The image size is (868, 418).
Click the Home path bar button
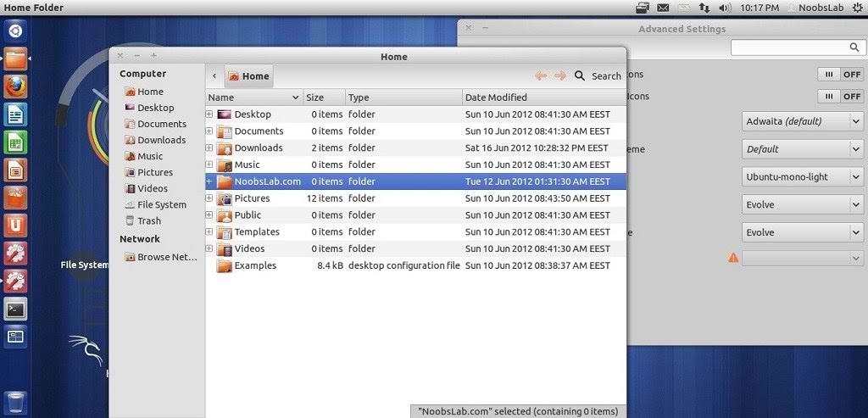pyautogui.click(x=248, y=75)
